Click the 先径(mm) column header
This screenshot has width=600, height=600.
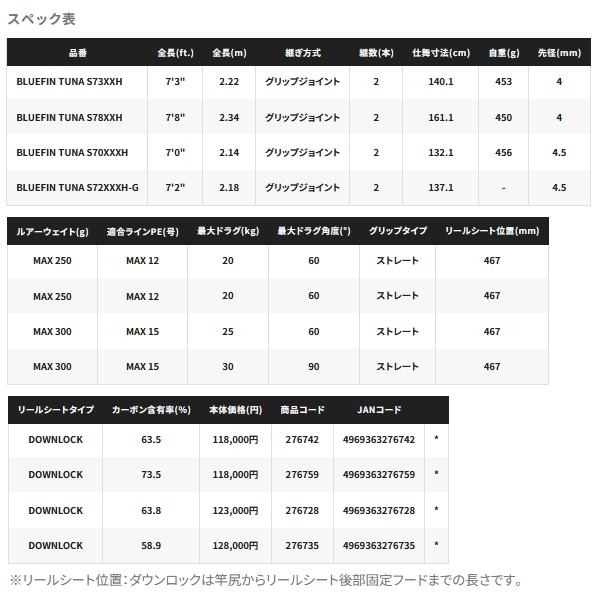559,53
